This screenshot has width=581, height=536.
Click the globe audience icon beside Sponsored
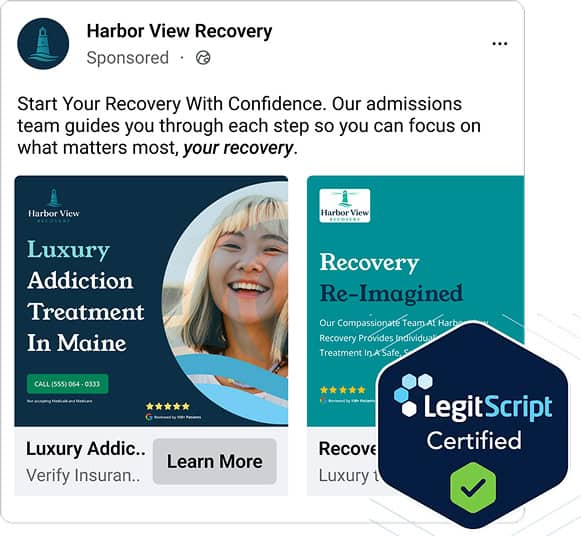203,58
